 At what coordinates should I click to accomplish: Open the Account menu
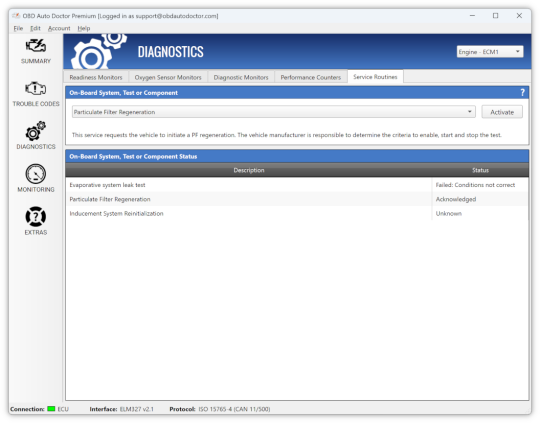pos(59,28)
